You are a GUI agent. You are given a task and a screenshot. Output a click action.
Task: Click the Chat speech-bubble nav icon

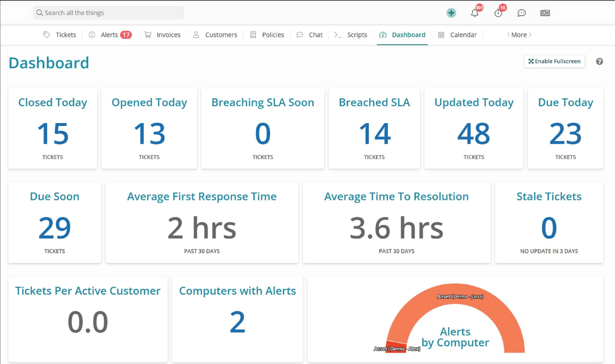299,35
